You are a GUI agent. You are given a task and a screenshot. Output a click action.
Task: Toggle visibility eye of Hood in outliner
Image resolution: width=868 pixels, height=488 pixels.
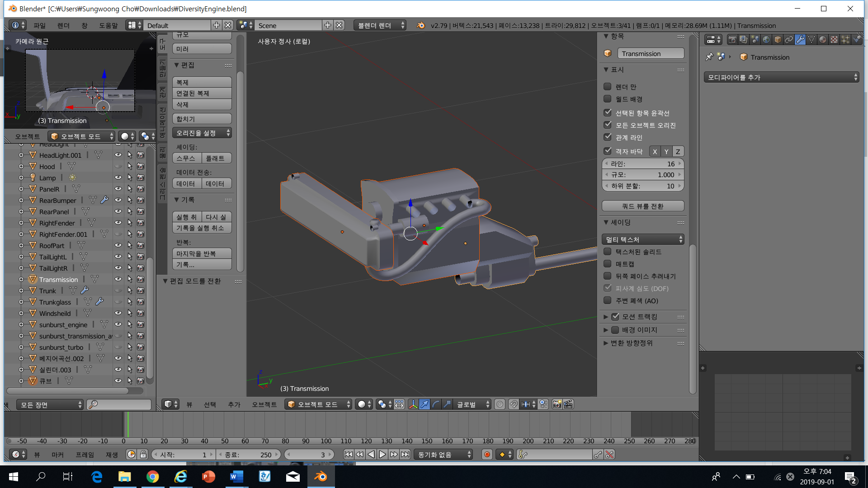(x=118, y=166)
